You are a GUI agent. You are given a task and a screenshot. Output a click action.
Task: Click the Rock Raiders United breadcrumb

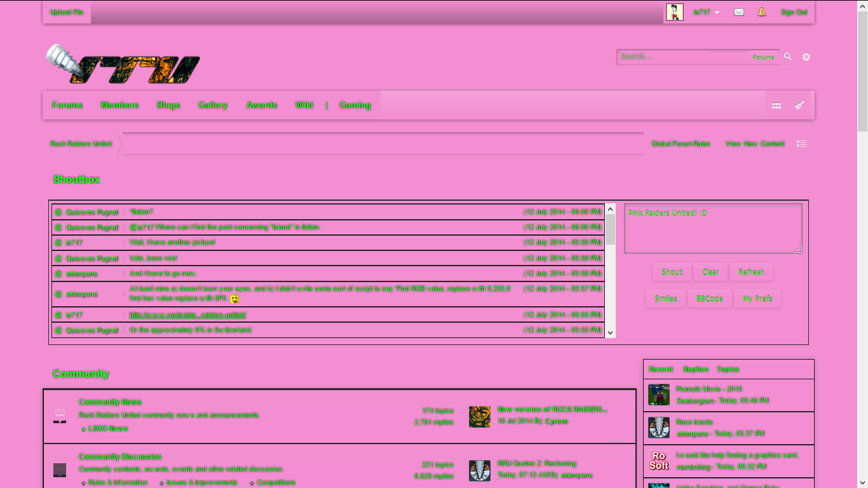tap(81, 144)
